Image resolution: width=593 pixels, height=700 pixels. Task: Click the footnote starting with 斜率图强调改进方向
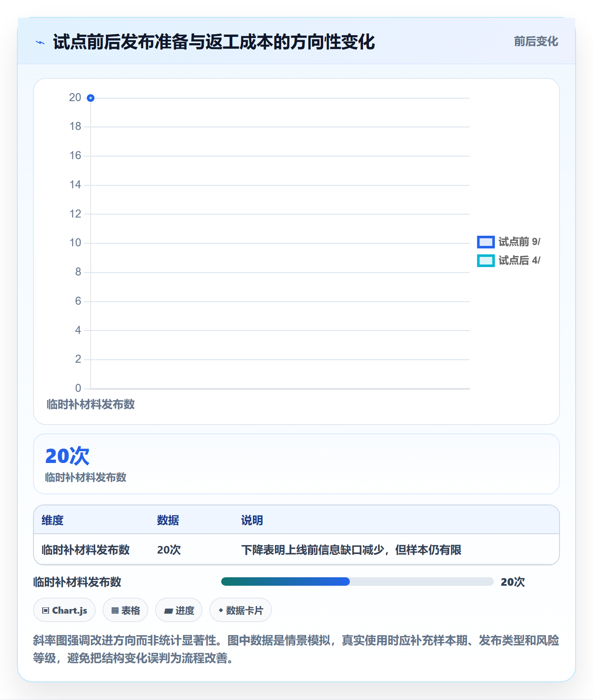296,649
